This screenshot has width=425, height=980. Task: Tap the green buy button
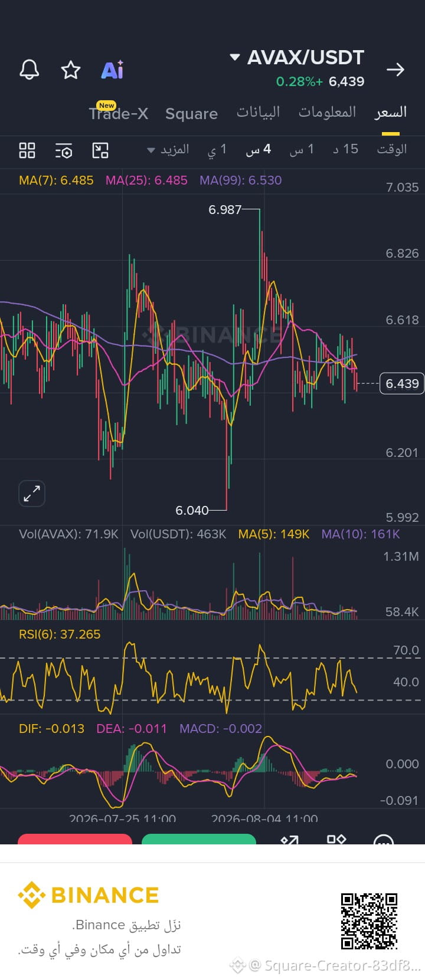coord(199,839)
